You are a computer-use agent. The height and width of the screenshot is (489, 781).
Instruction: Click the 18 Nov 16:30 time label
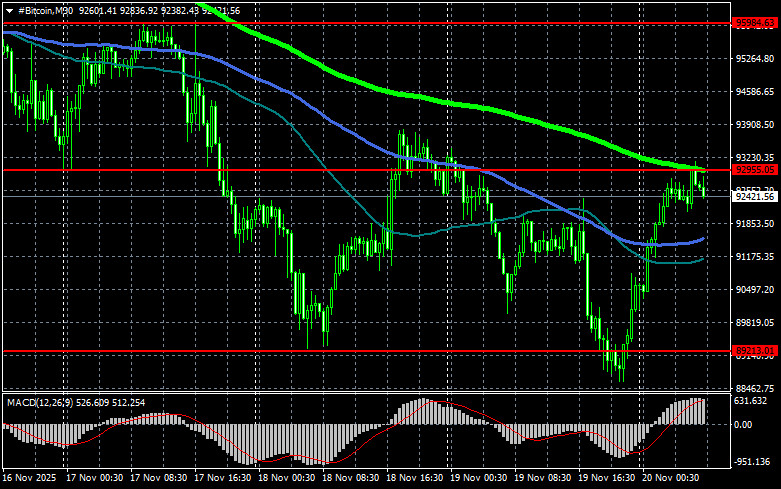(414, 478)
